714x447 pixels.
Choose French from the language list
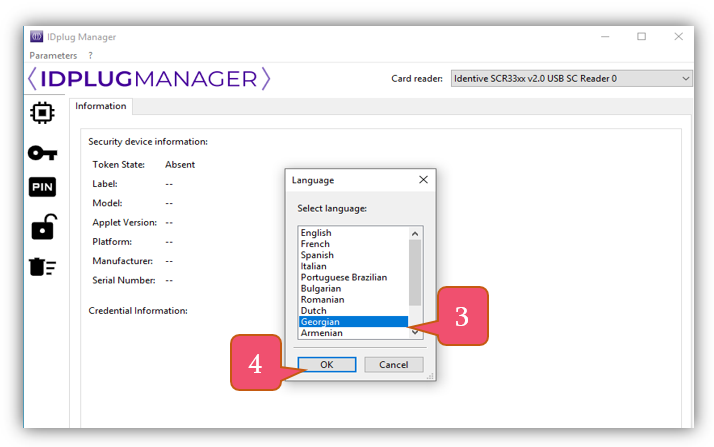click(x=315, y=244)
